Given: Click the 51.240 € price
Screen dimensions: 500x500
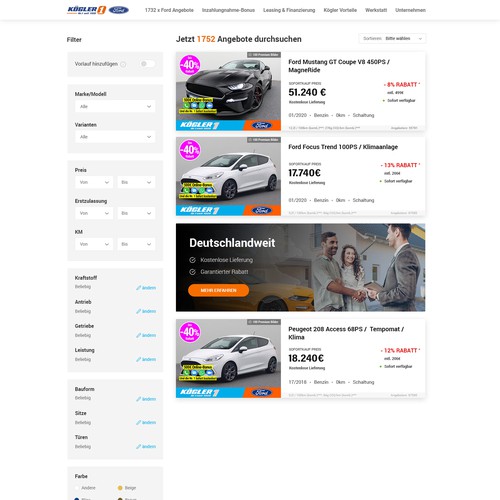Looking at the screenshot, I should click(307, 92).
